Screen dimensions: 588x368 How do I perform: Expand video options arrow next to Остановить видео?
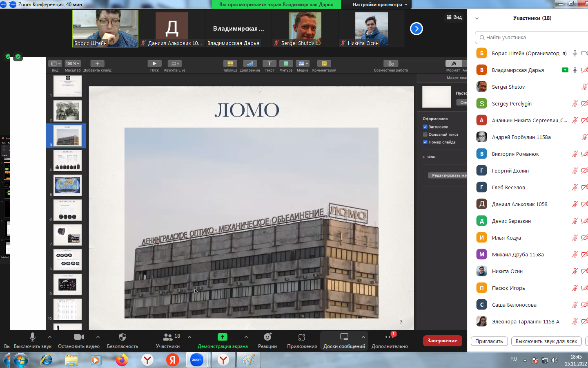point(98,337)
